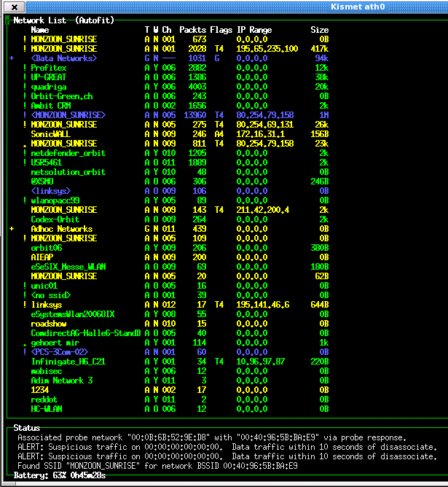Click the Name column header
This screenshot has height=487, width=448.
click(x=40, y=30)
